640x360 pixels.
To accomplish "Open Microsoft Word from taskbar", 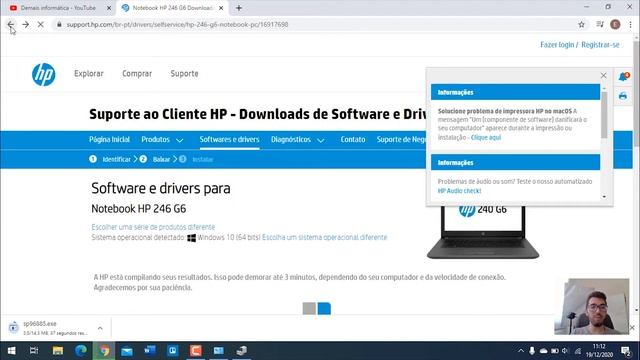I will pos(150,351).
